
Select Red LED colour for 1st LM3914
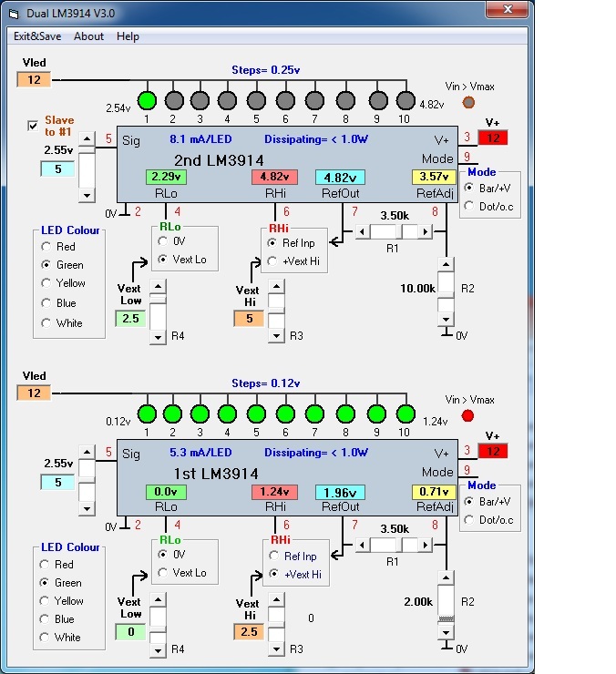point(45,564)
